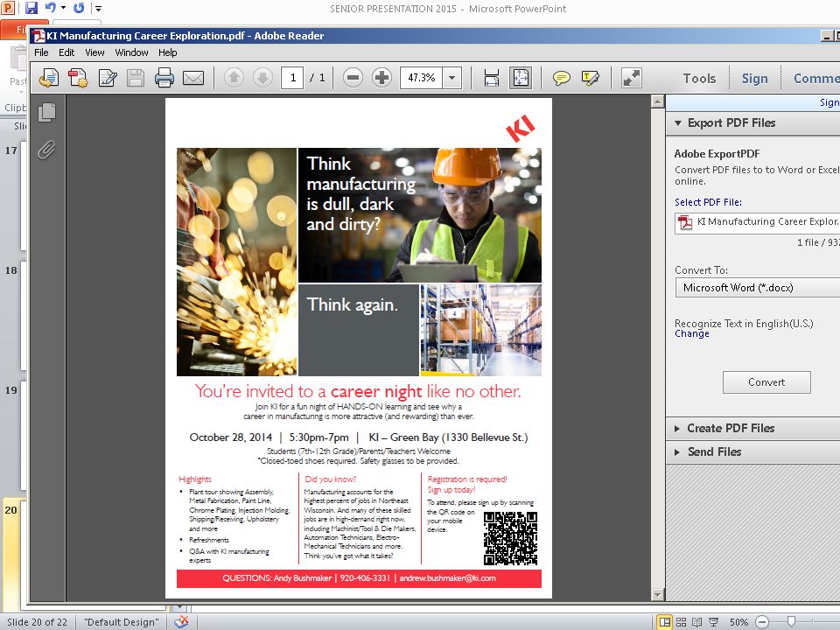Click the Change recognition language link
840x630 pixels.
(x=691, y=333)
